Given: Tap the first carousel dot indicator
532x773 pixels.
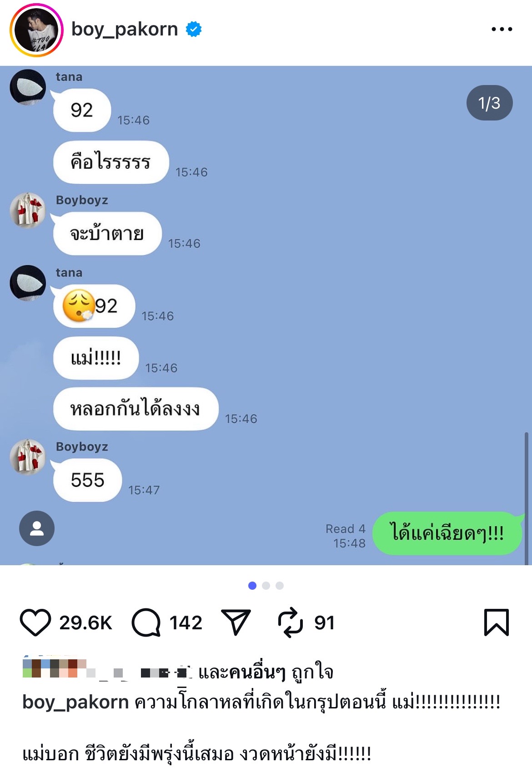Looking at the screenshot, I should click(252, 586).
